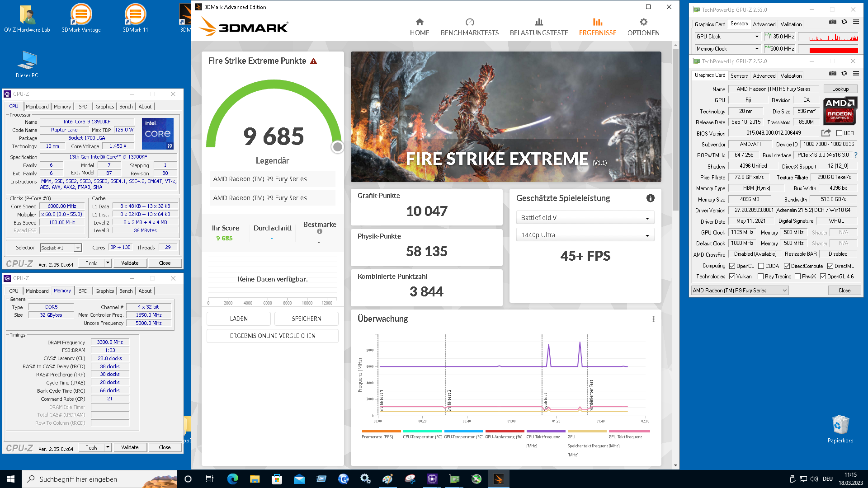Image resolution: width=868 pixels, height=488 pixels.
Task: Click the Close button in GPU-Z Graphics Card window
Action: 844,291
